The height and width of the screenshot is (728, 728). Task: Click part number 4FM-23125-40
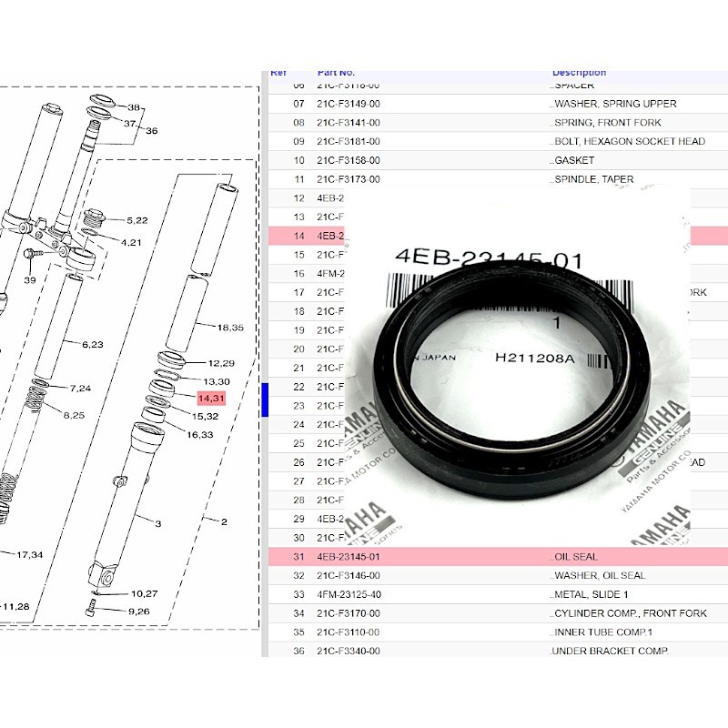[x=349, y=595]
